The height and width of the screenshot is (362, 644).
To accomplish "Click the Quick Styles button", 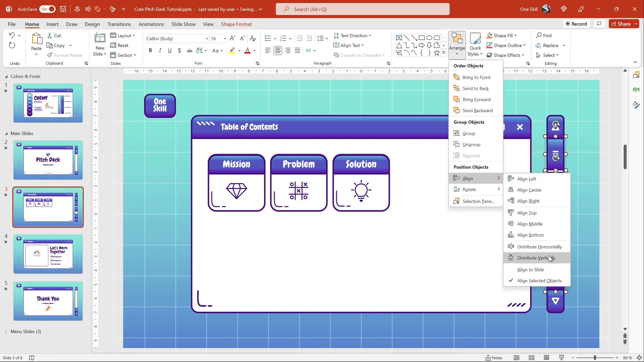I will coord(475,45).
